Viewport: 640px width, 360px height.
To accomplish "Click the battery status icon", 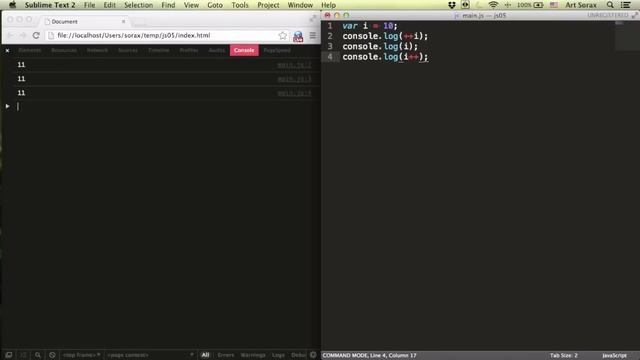I will coord(538,5).
